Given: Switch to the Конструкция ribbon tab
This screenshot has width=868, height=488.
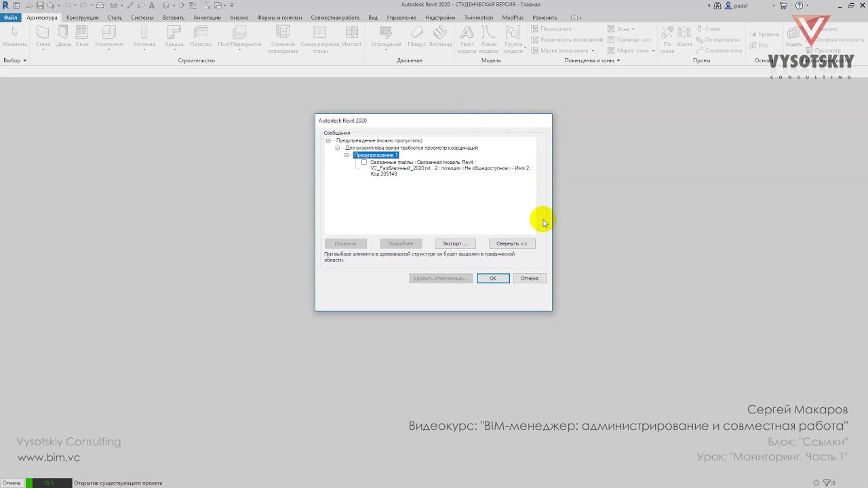Looking at the screenshot, I should click(x=82, y=18).
